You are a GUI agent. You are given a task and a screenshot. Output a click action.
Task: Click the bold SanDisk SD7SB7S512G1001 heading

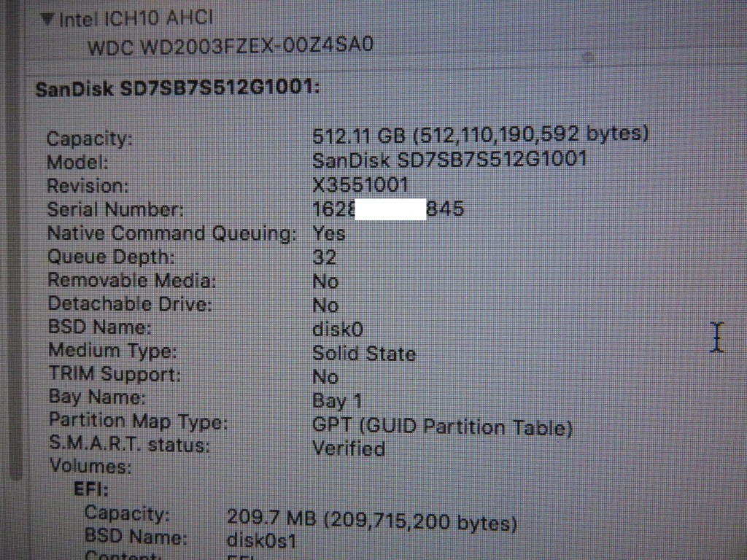[177, 88]
